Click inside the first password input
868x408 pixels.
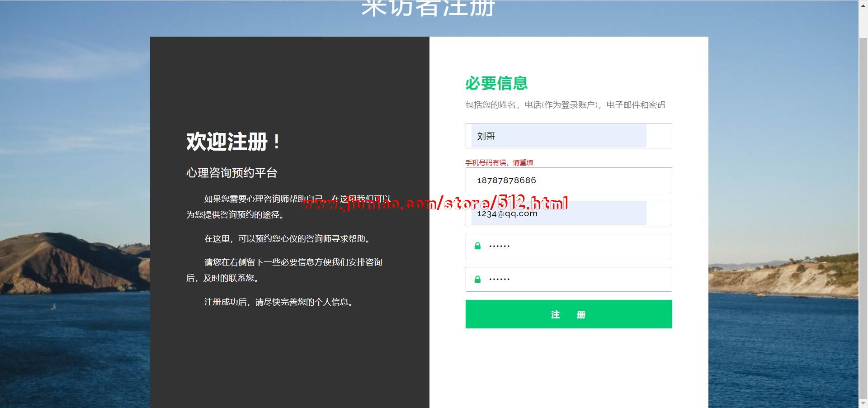[574, 246]
